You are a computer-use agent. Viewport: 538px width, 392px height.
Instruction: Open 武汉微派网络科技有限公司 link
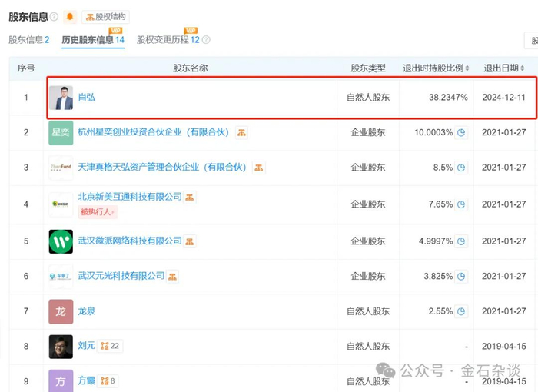tap(130, 241)
